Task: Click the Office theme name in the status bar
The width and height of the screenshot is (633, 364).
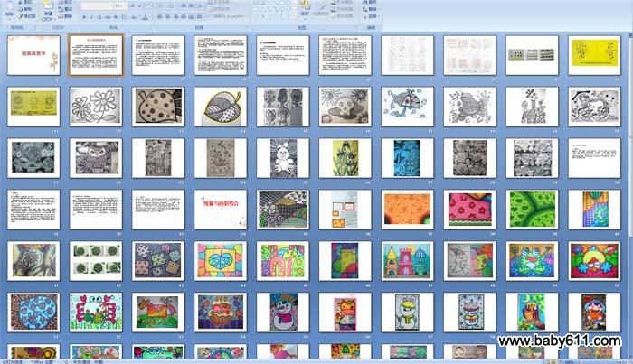Action: (x=43, y=362)
